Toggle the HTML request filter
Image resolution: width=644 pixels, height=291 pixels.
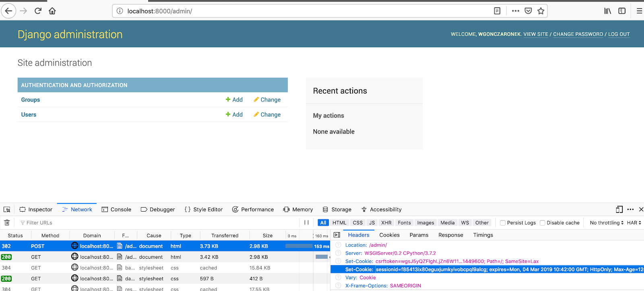point(339,222)
